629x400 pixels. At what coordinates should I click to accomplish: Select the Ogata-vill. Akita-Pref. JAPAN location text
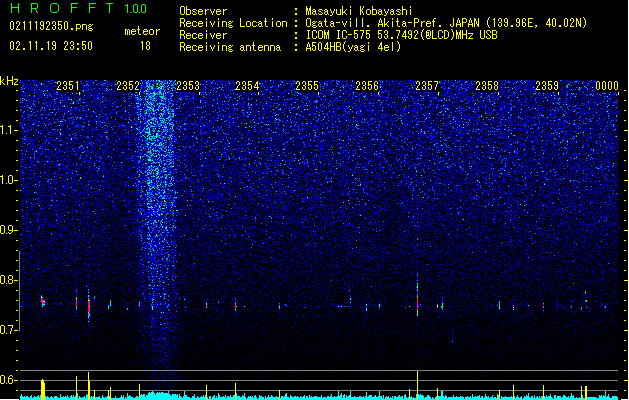(x=446, y=23)
